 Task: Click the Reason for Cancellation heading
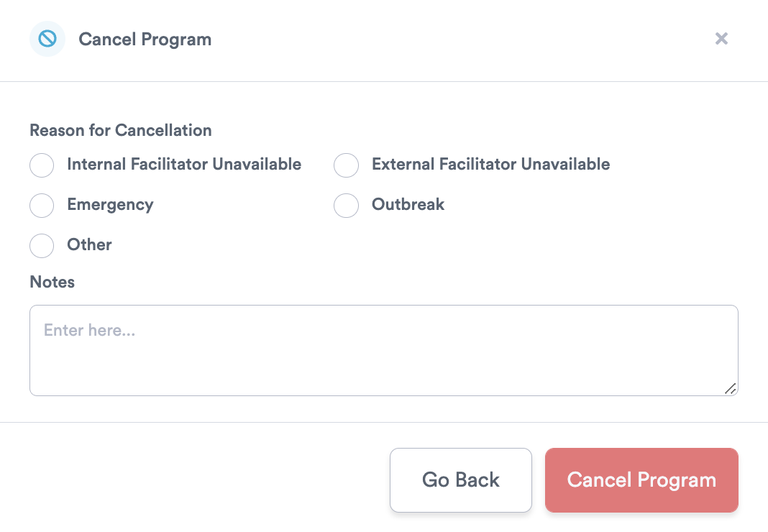tap(121, 130)
